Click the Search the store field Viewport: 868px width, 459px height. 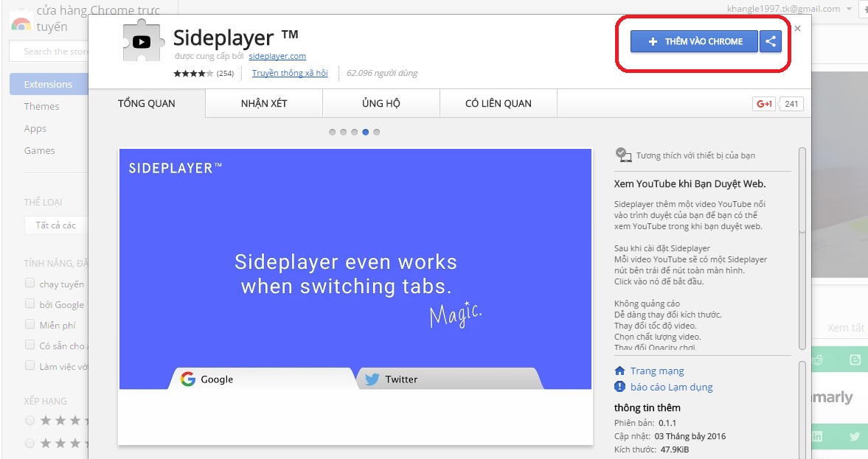49,52
